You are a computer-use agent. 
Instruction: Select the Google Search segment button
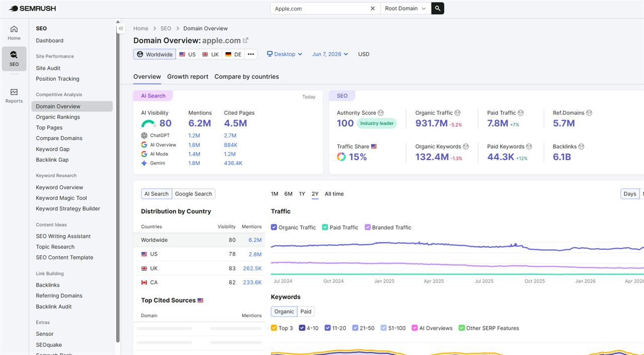194,194
